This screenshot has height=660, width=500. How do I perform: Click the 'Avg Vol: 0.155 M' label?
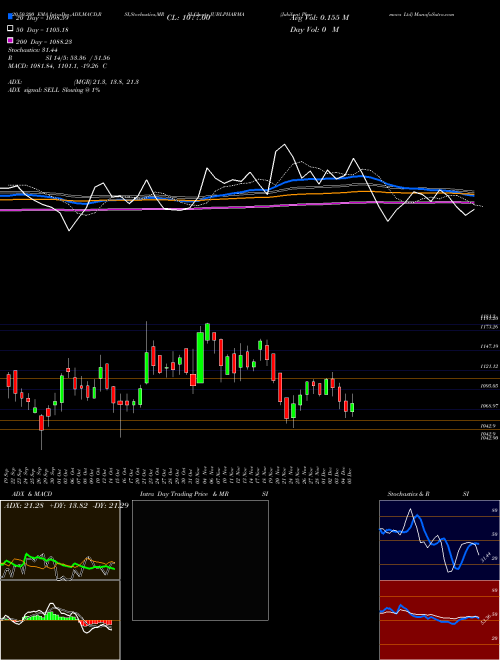pos(319,18)
